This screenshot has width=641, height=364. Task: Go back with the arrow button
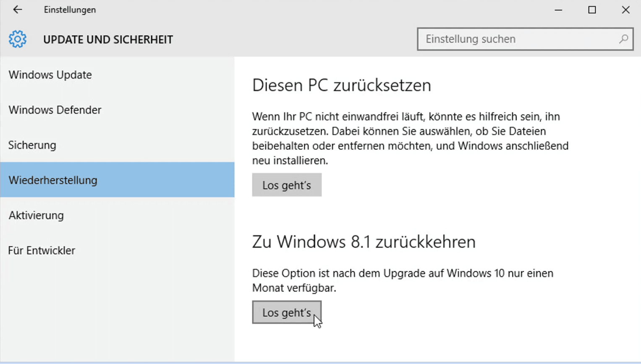(x=17, y=10)
